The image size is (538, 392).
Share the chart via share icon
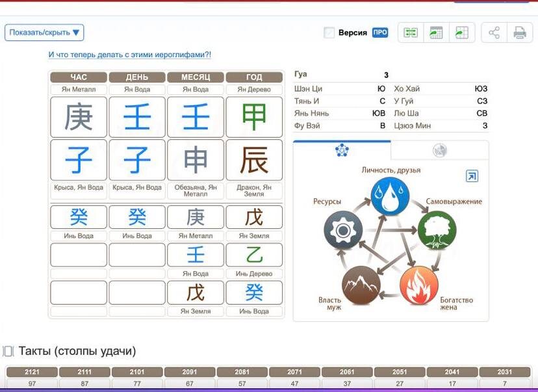coord(494,33)
